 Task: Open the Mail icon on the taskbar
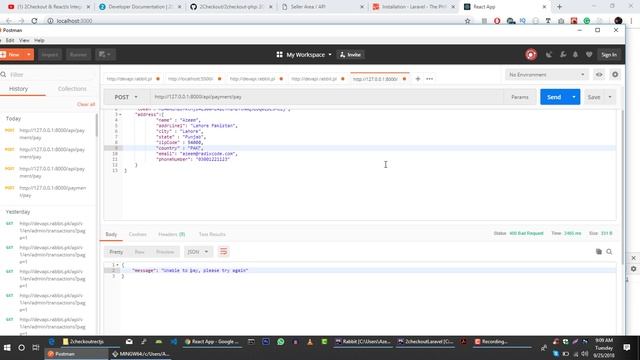tap(129, 342)
